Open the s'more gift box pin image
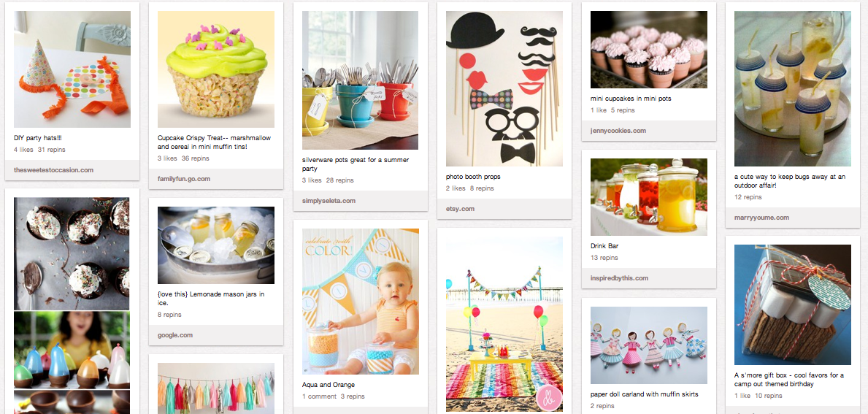Viewport: 868px width, 414px height. 793,305
